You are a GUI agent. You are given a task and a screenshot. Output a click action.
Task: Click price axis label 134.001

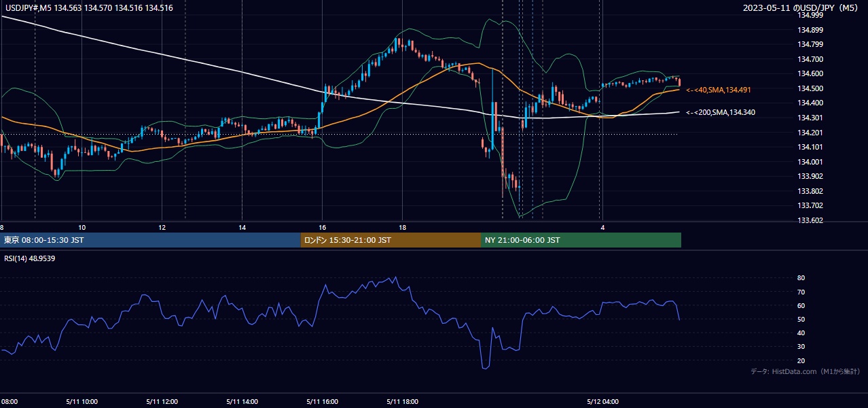[809, 162]
